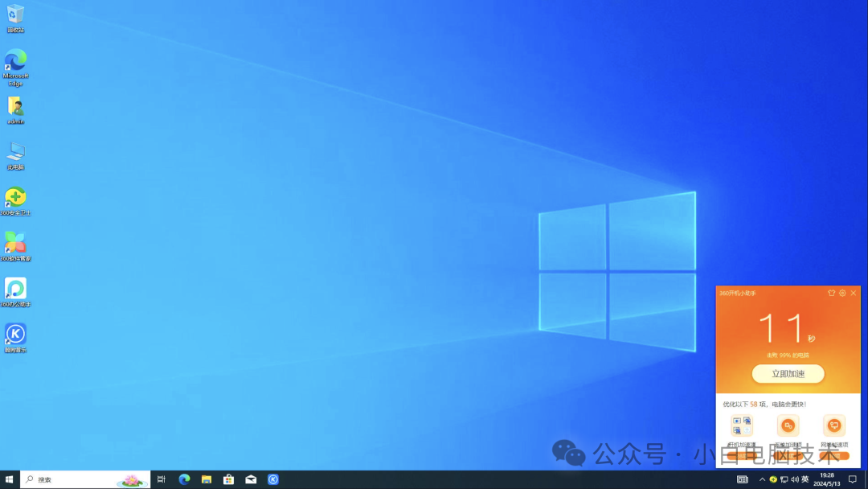Click the 网络加速项 icon
This screenshot has width=868, height=489.
click(x=834, y=425)
